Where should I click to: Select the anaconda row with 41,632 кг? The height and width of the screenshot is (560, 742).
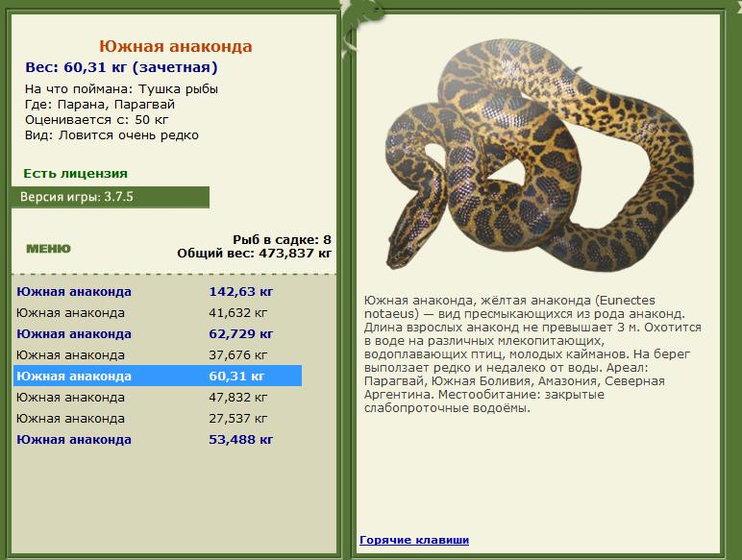pyautogui.click(x=158, y=312)
